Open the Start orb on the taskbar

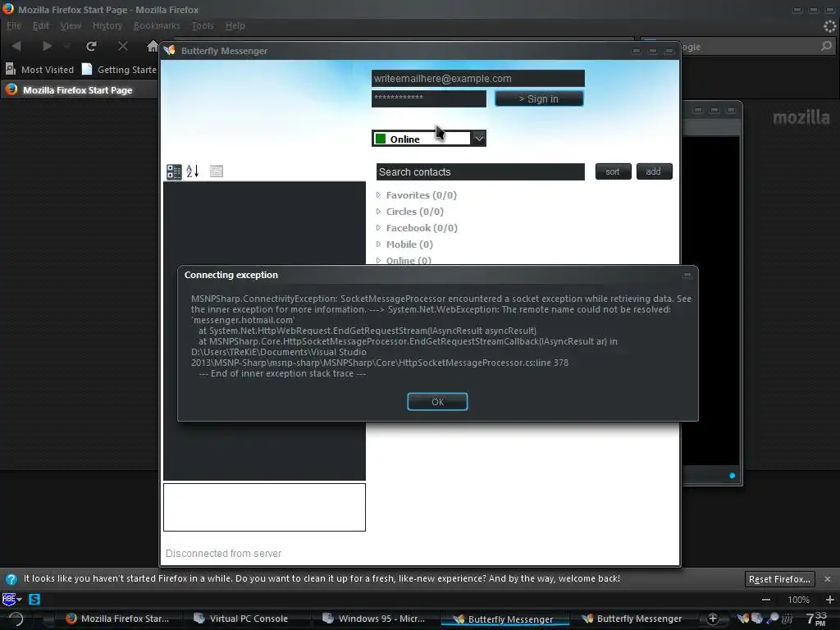tap(16, 619)
